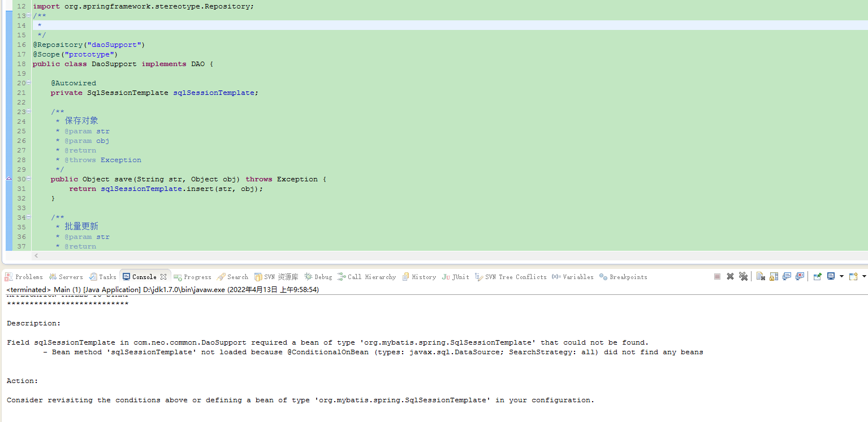Image resolution: width=868 pixels, height=422 pixels.
Task: Switch to the JUnit tab
Action: [456, 277]
